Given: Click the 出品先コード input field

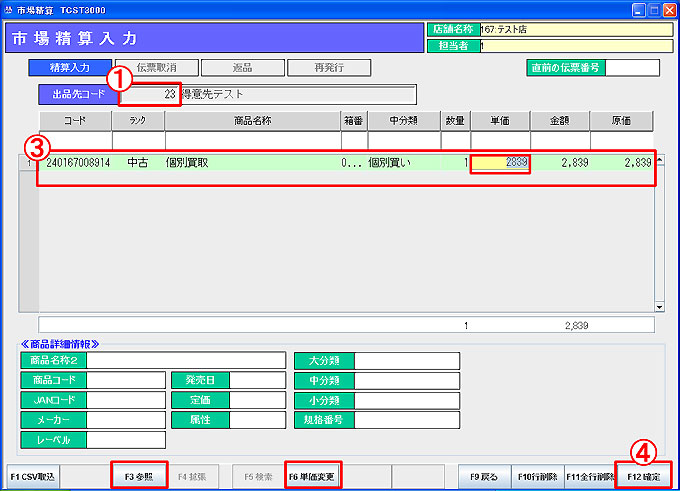Looking at the screenshot, I should click(150, 95).
